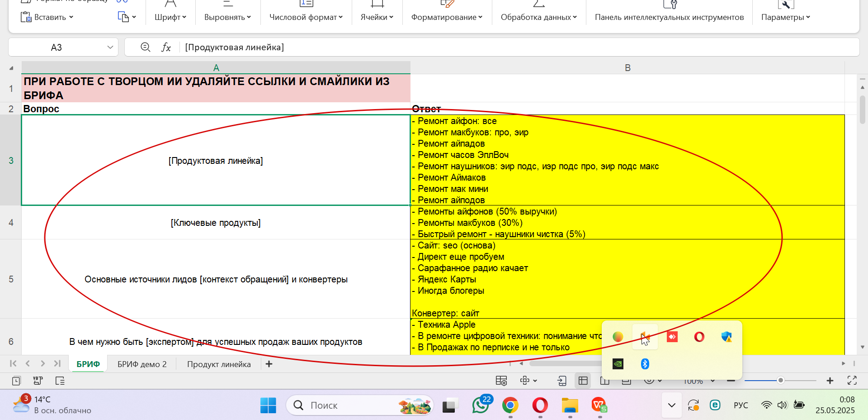
Task: Increase zoom with the plus button
Action: point(830,381)
